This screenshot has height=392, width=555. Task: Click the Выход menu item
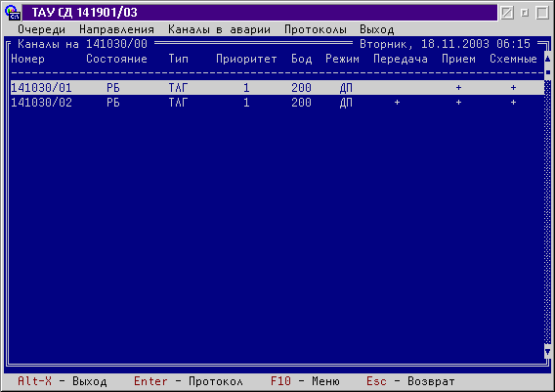pos(377,29)
